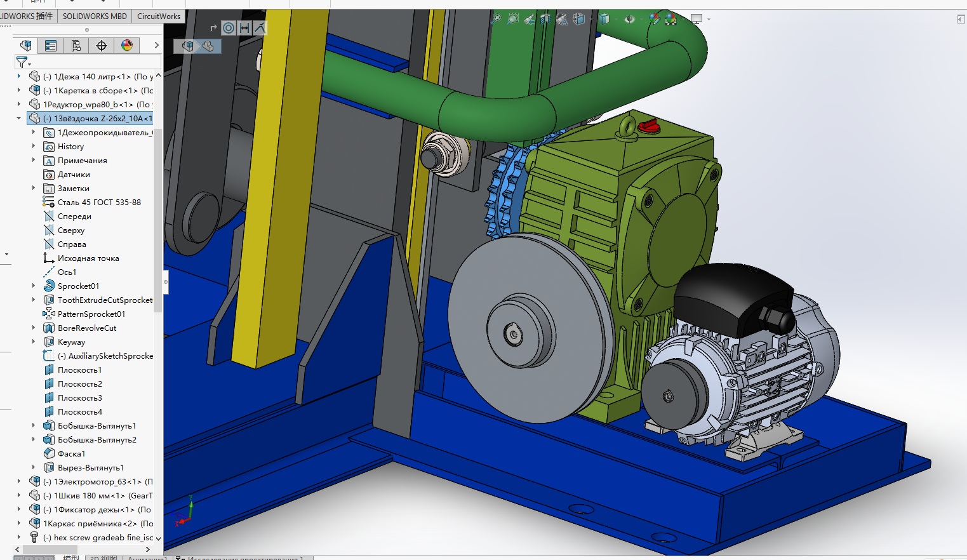Switch to the Анимация1 bottom tab
The height and width of the screenshot is (560, 967).
click(147, 557)
